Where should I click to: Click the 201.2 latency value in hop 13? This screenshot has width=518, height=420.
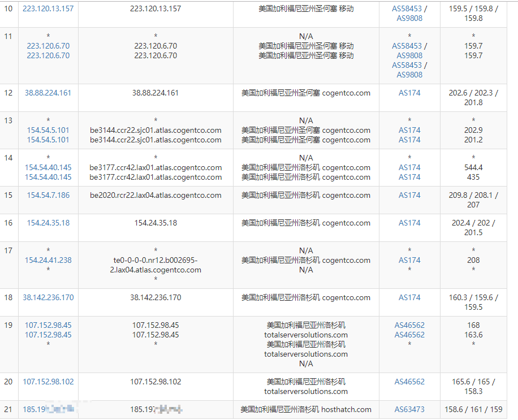point(473,140)
